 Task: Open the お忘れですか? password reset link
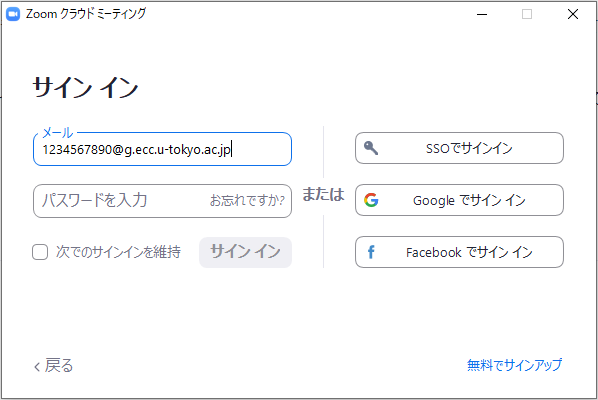247,200
